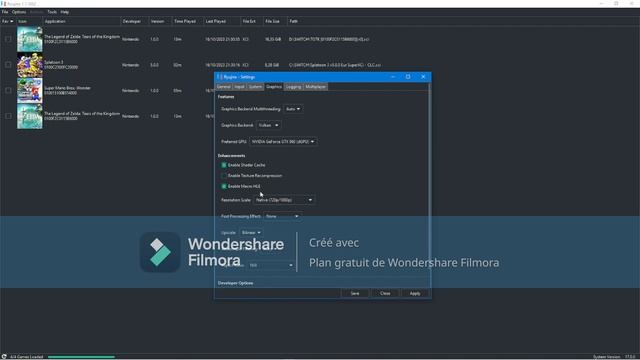Open the Resolution Scale dropdown
Image resolution: width=640 pixels, height=360 pixels.
[x=284, y=200]
